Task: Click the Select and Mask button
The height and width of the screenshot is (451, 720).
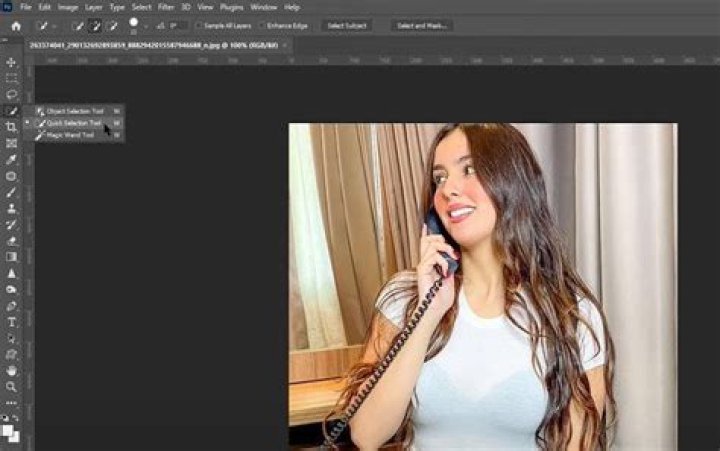Action: click(x=423, y=25)
